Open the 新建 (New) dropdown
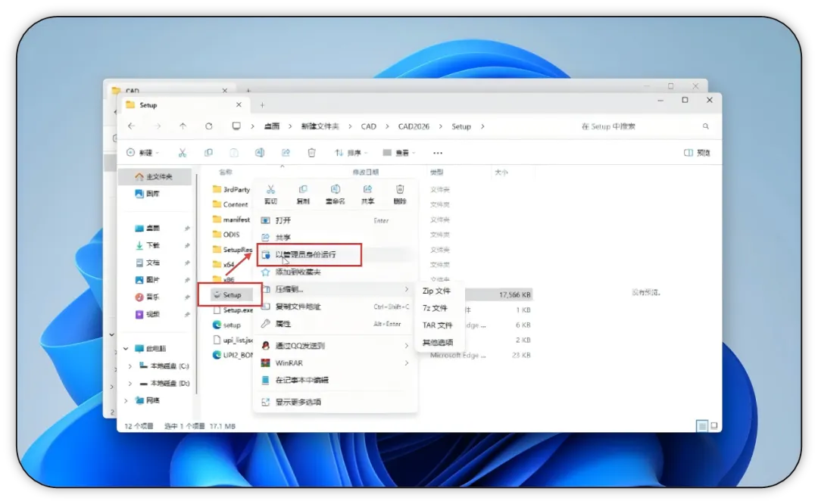The width and height of the screenshot is (818, 504). click(142, 153)
